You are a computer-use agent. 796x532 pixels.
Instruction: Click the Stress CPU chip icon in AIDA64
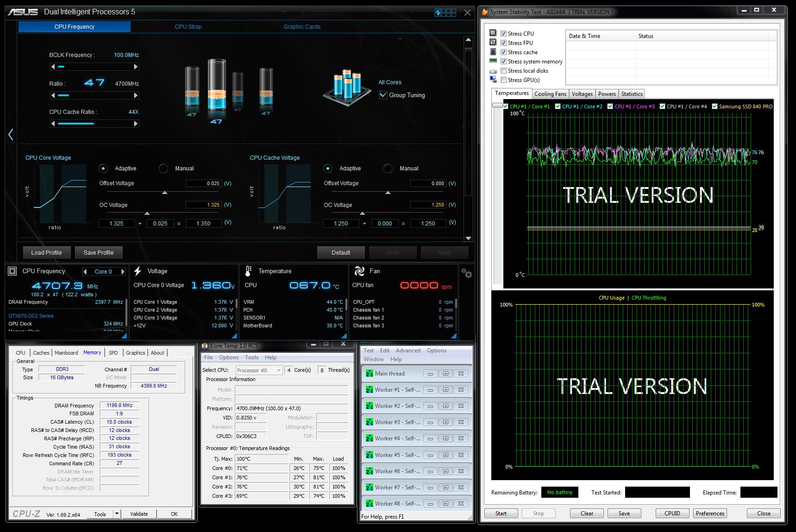[x=493, y=33]
